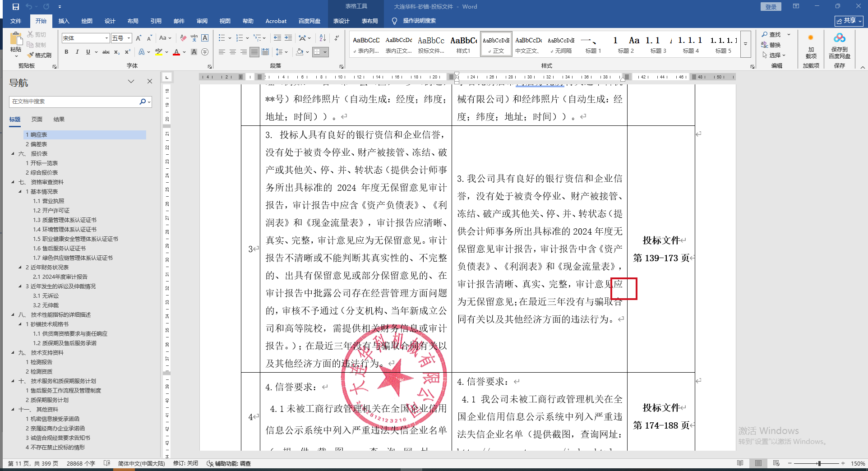Click the tab selector at the ruler corner

point(166,77)
